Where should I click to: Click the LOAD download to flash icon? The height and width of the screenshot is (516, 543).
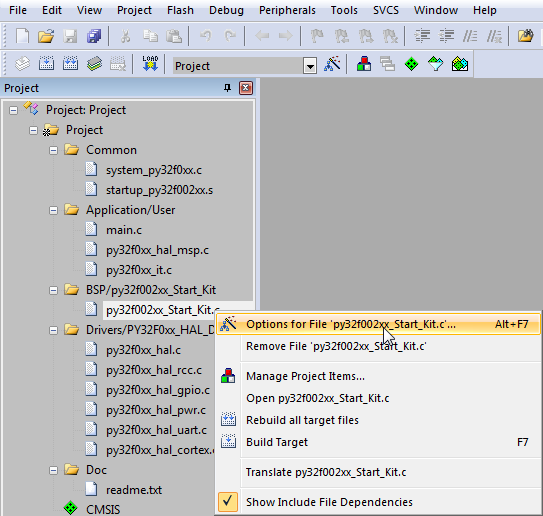coord(150,64)
